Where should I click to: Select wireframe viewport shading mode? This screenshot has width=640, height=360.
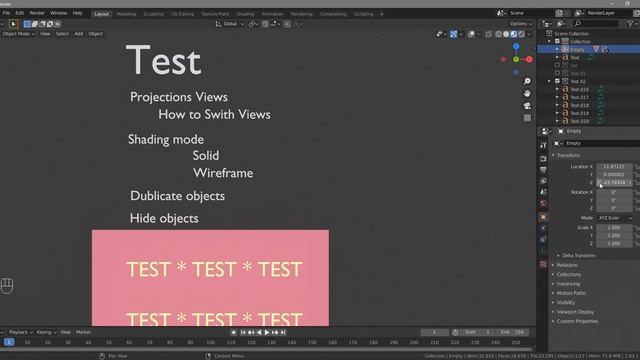(x=498, y=34)
